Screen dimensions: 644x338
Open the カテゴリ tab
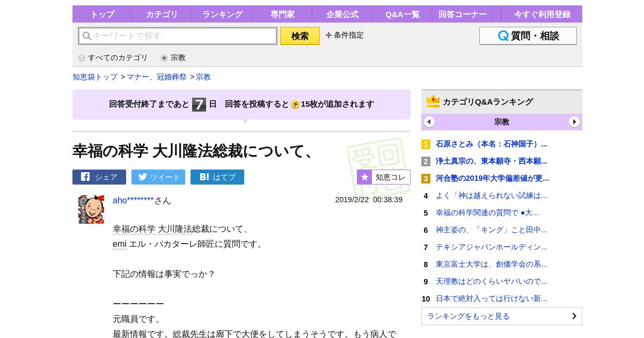point(162,14)
